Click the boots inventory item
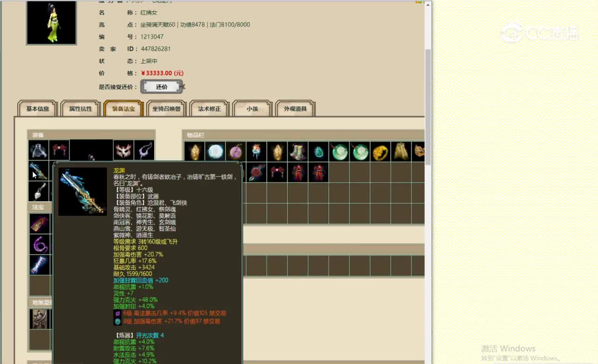Image resolution: width=598 pixels, height=364 pixels. [x=297, y=152]
